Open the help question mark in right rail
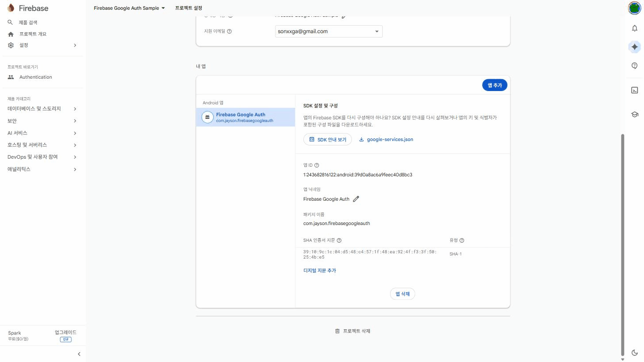Image resolution: width=644 pixels, height=362 pixels. [x=635, y=66]
